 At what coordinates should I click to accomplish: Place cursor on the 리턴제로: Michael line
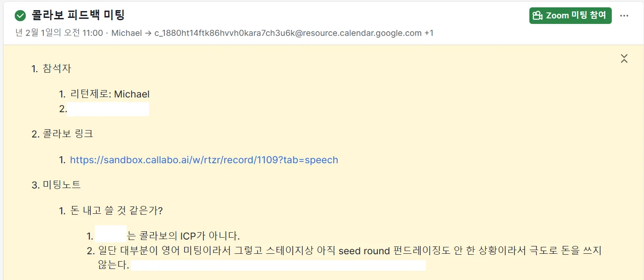(110, 94)
